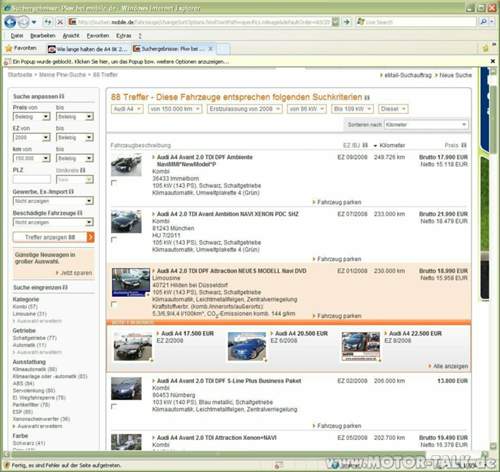This screenshot has width=500, height=472.
Task: Open the Bearbeiten menu
Action: click(x=43, y=36)
